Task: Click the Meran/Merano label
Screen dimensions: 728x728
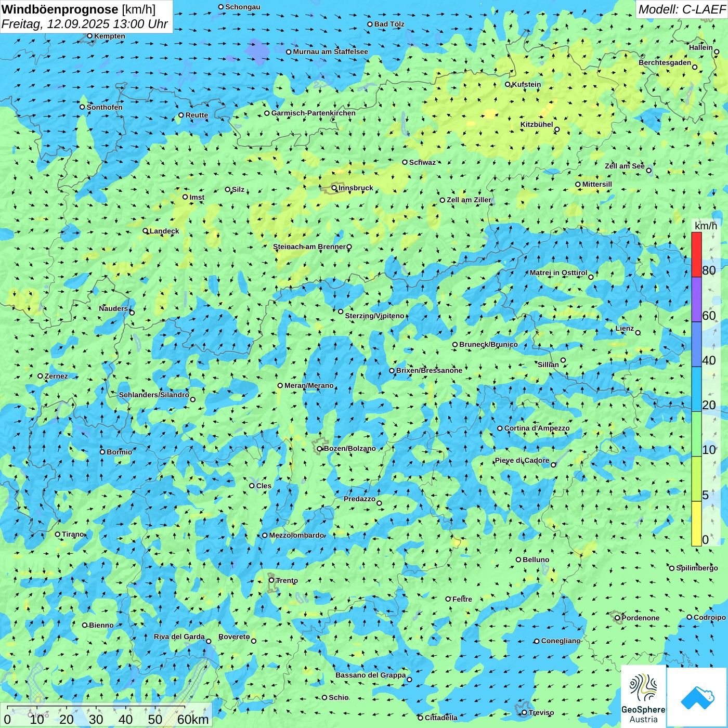Action: pyautogui.click(x=309, y=385)
